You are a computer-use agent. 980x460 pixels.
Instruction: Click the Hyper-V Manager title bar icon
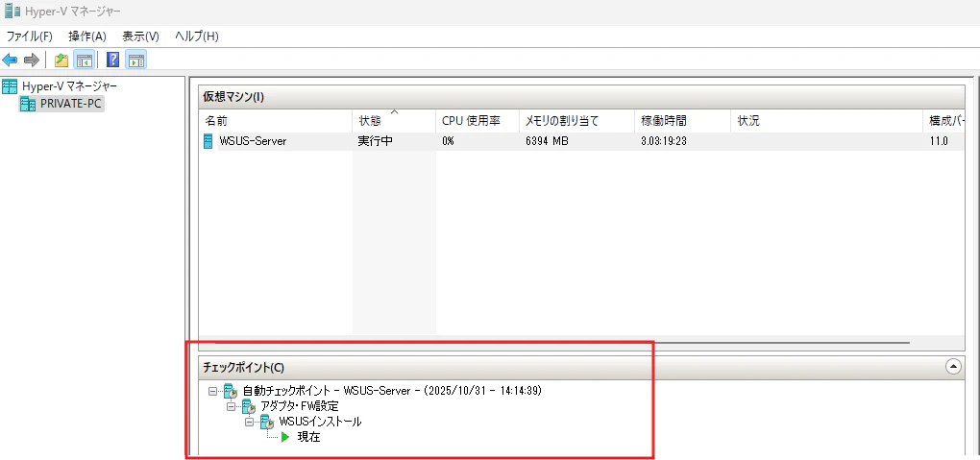(12, 11)
